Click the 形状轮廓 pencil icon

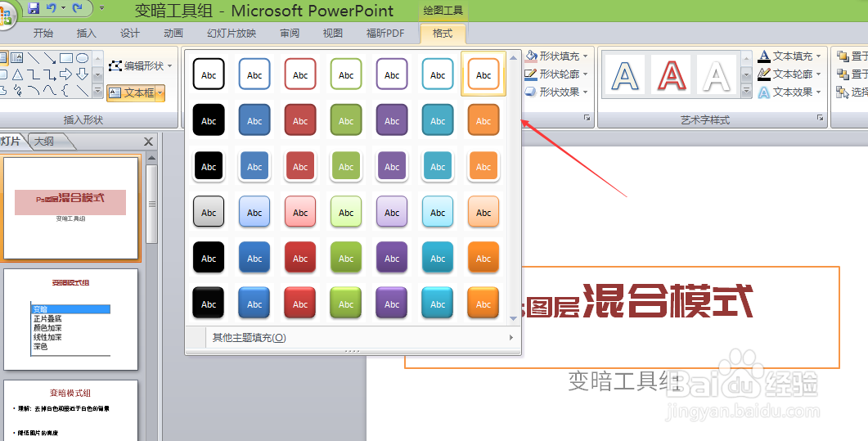click(531, 74)
